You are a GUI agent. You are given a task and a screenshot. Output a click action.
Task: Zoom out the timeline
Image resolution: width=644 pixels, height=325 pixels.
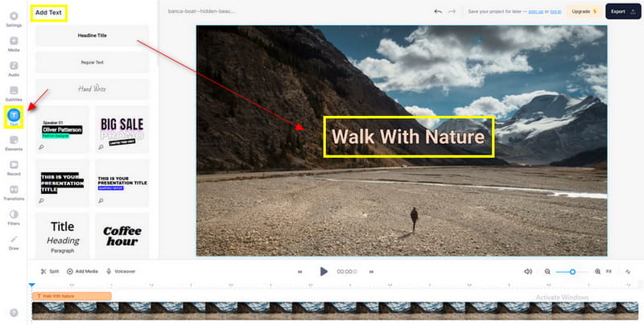[547, 272]
